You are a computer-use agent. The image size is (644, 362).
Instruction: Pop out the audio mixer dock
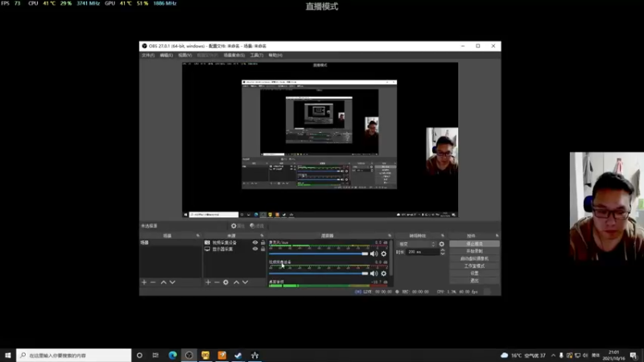390,236
